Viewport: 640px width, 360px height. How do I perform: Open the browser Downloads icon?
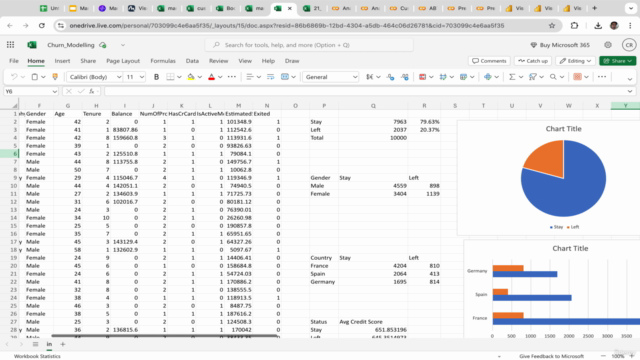(x=598, y=26)
